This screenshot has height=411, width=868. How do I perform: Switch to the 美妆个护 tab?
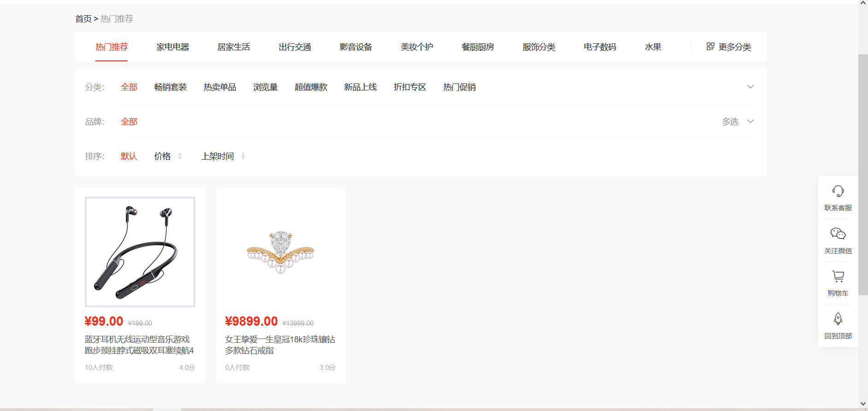tap(416, 47)
